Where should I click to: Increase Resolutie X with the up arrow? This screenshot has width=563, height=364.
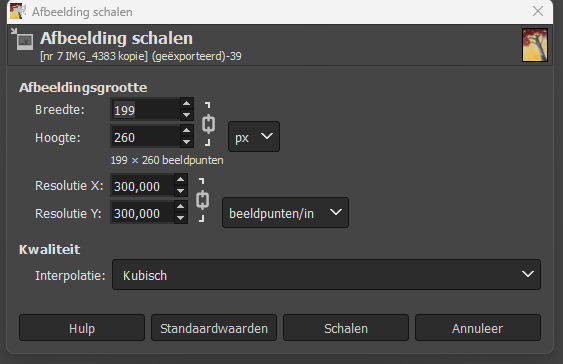pos(181,179)
